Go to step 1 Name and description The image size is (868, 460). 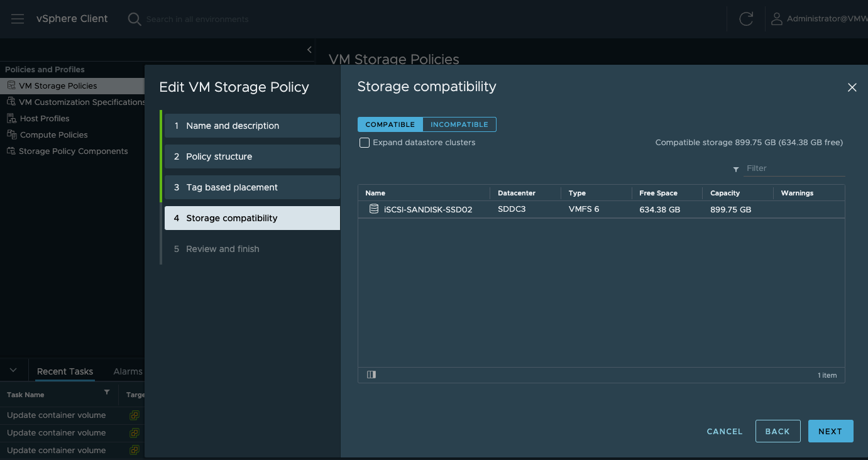252,126
